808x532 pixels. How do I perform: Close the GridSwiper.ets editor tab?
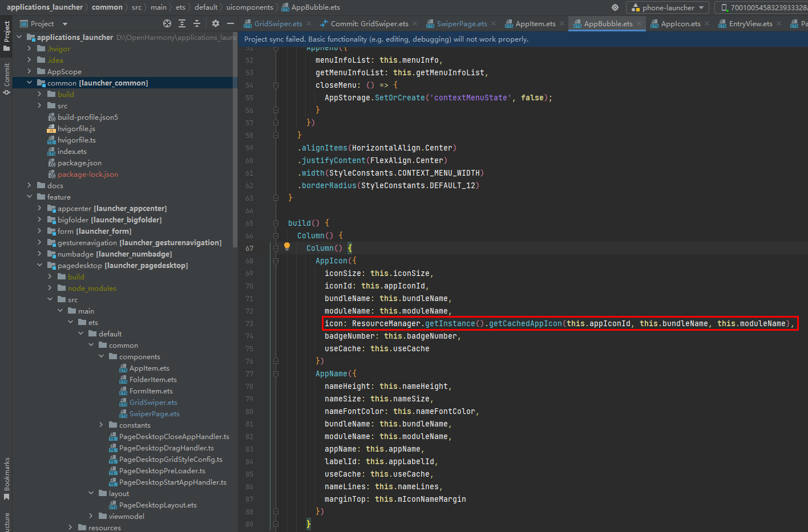coord(309,23)
